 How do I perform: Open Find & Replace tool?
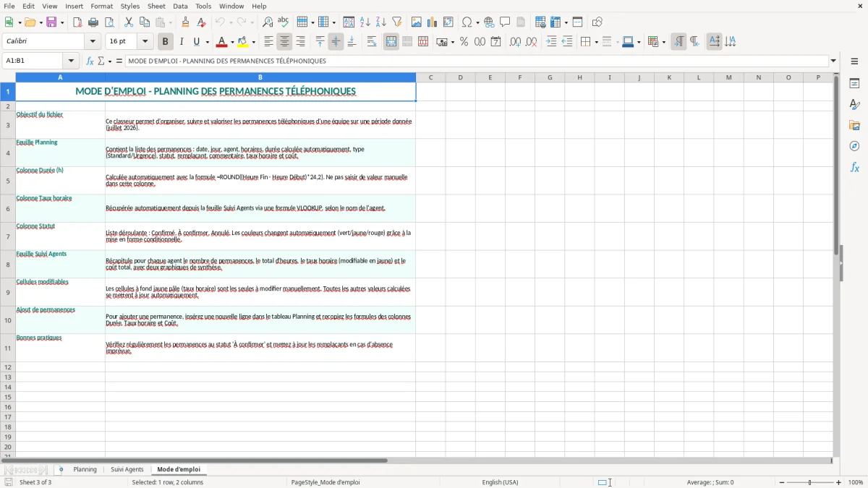pyautogui.click(x=267, y=22)
